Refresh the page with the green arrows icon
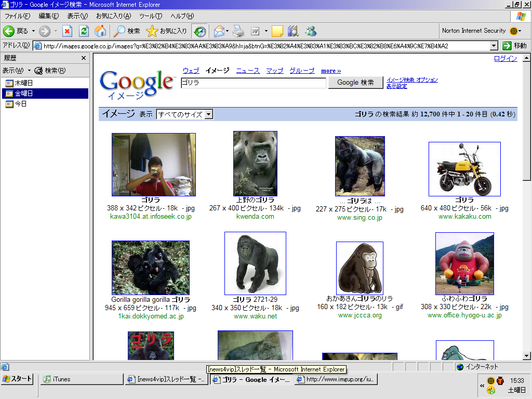Image resolution: width=532 pixels, height=399 pixels. tap(84, 31)
